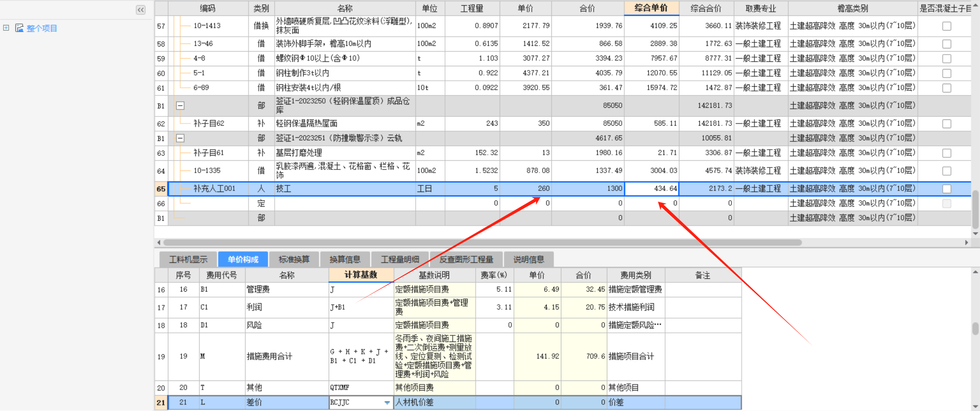Select the 差价 name cell in row 21
The image size is (980, 411).
click(287, 403)
